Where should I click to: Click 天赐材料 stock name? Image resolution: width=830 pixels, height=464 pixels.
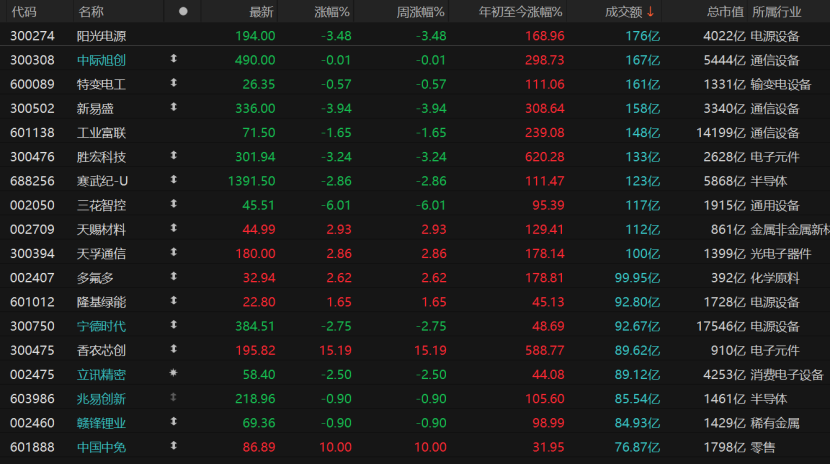click(101, 230)
